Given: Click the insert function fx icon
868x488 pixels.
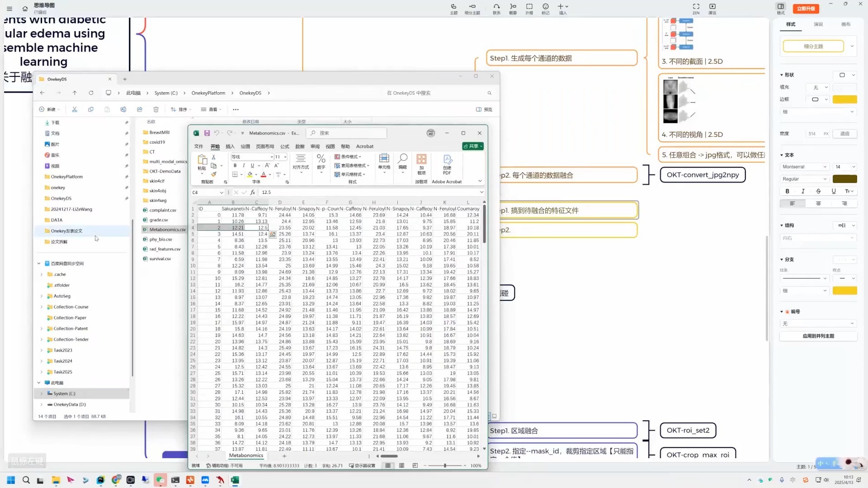Looking at the screenshot, I should click(253, 192).
